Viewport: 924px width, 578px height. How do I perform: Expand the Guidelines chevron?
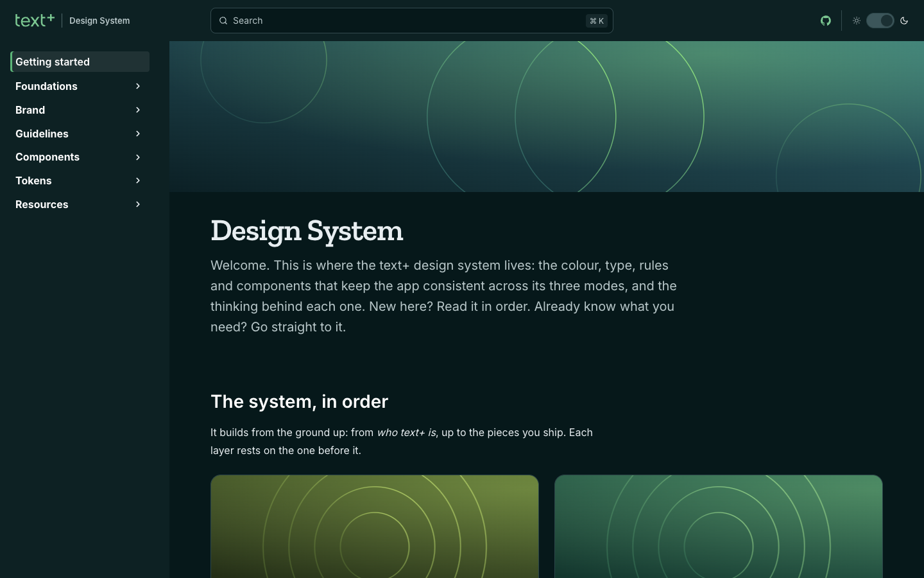(138, 134)
